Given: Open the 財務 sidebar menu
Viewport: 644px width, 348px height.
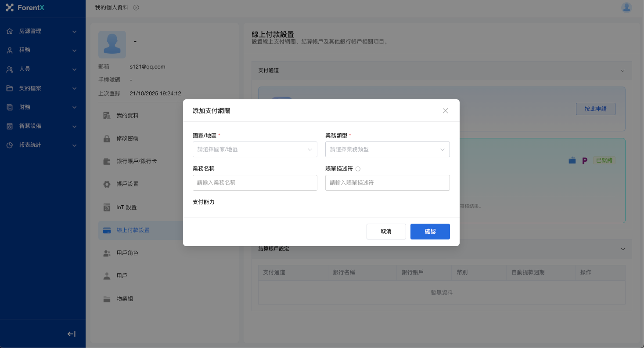Looking at the screenshot, I should click(43, 107).
